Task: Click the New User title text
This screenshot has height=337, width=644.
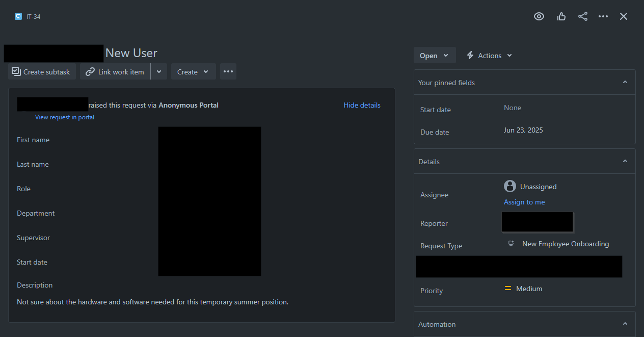Action: click(131, 53)
